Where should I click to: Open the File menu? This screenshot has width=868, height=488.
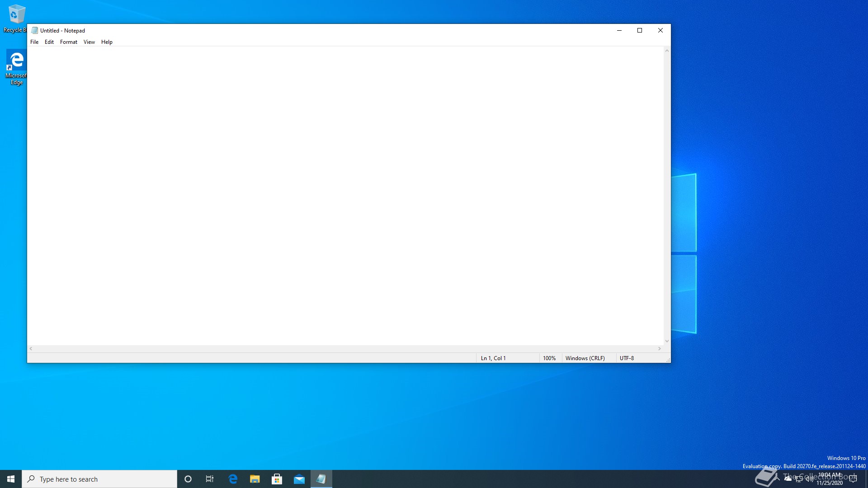click(34, 42)
